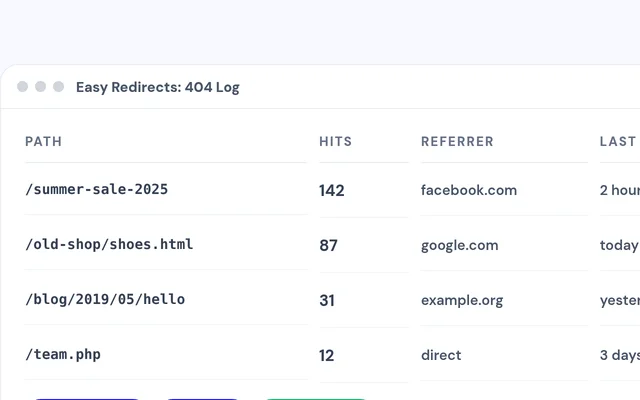Open the google.com referrer
Image resolution: width=640 pixels, height=400 pixels.
pos(460,246)
